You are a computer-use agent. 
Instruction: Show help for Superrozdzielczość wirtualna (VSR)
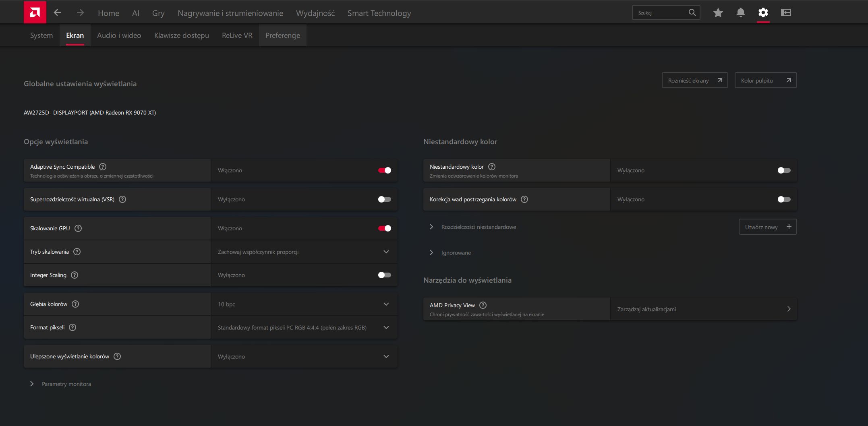[122, 199]
